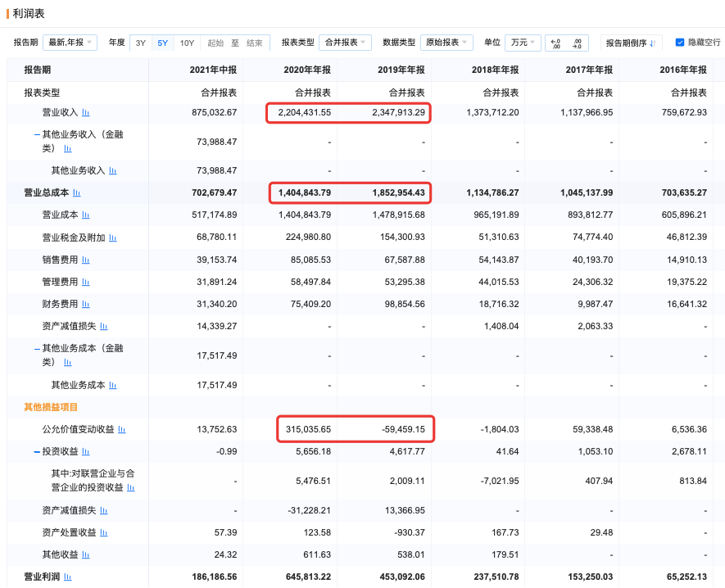Open chart icon next to 营业收入
Screen dimensions: 725x588
pyautogui.click(x=86, y=112)
